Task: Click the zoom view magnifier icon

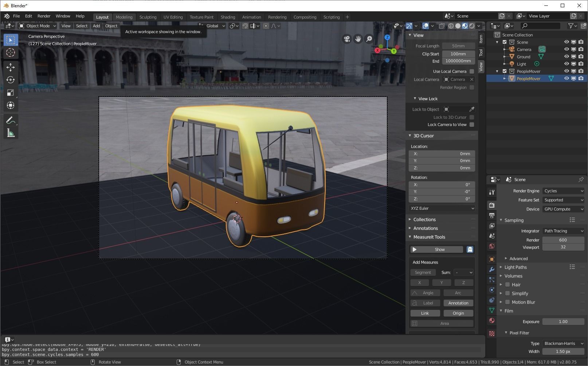Action: pyautogui.click(x=369, y=39)
